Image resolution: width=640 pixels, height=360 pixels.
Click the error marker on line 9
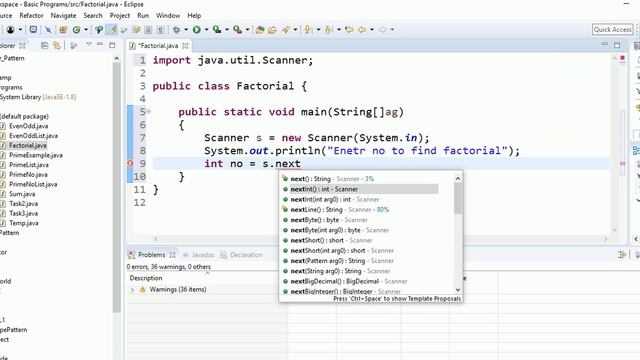click(x=130, y=163)
